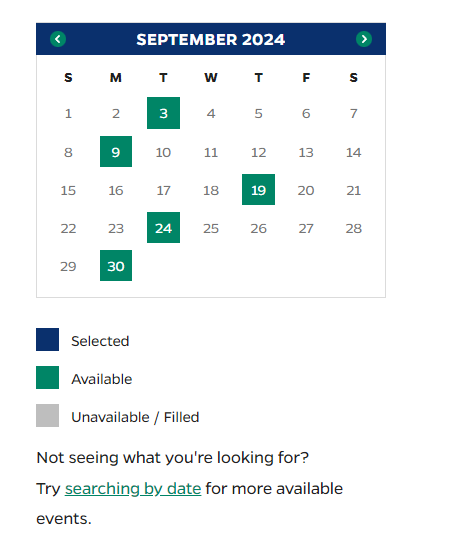The image size is (451, 553).
Task: Open the searching by date link
Action: [133, 488]
